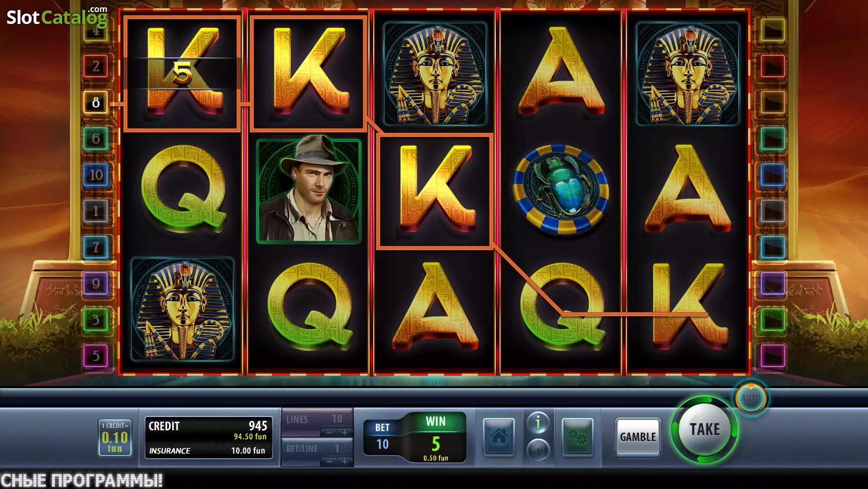
Task: Mute the sound speaker icon
Action: pyautogui.click(x=538, y=449)
